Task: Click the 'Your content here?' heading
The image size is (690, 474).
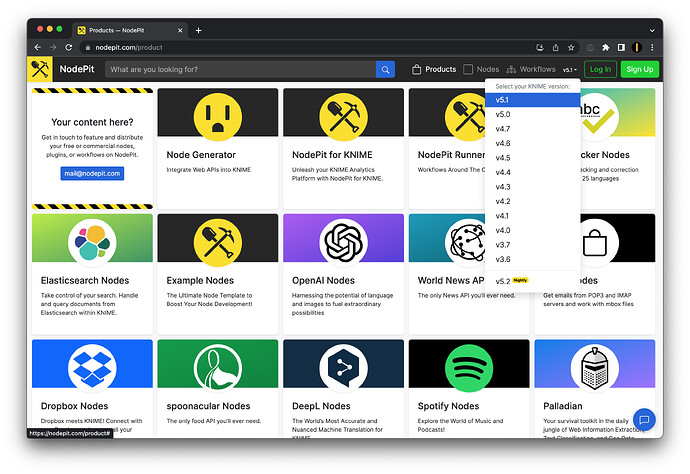Action: click(92, 122)
